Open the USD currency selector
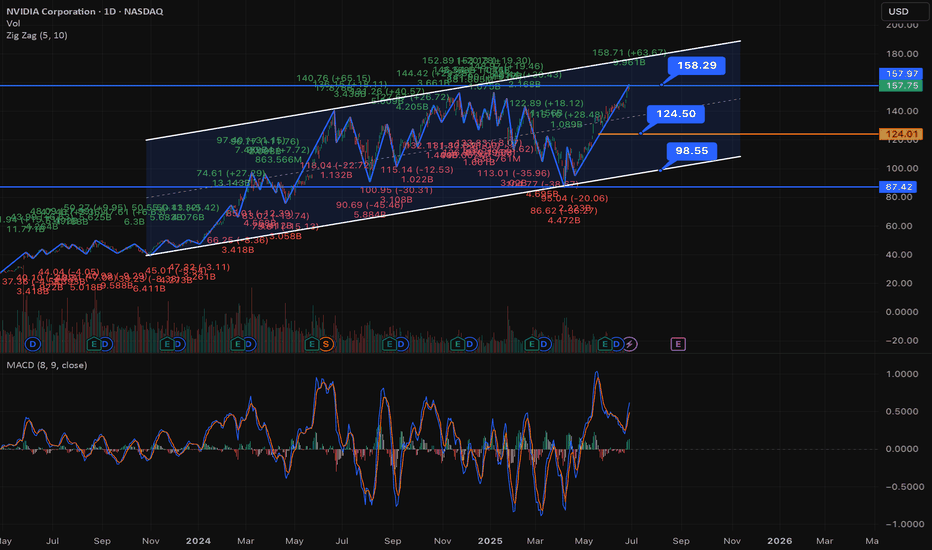This screenshot has height=550, width=932. point(904,11)
